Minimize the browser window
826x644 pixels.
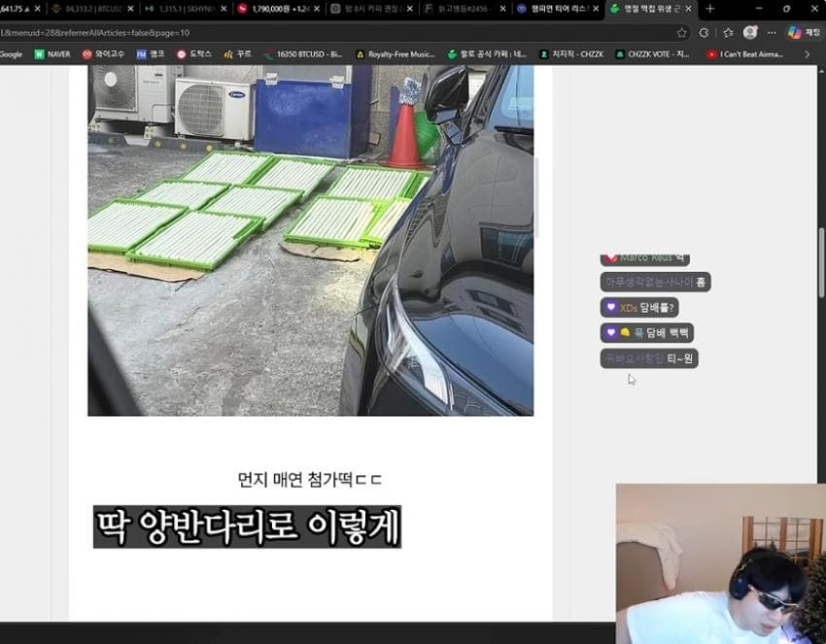[759, 9]
